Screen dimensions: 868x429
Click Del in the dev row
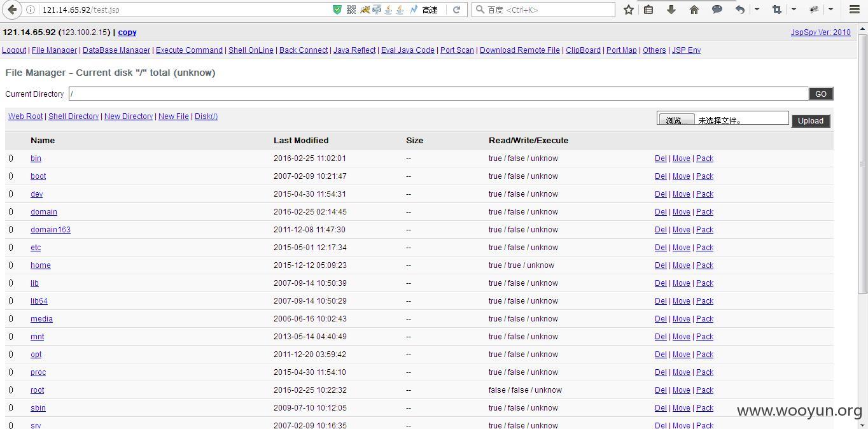pos(661,194)
